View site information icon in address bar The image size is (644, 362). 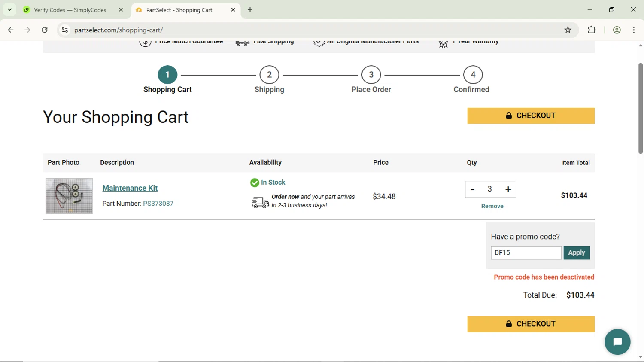pos(65,30)
